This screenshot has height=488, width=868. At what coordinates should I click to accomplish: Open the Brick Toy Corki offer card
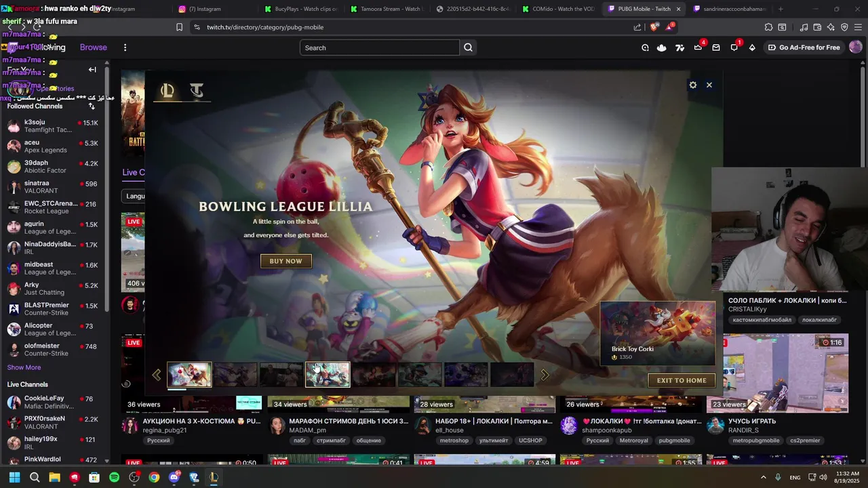(x=657, y=333)
